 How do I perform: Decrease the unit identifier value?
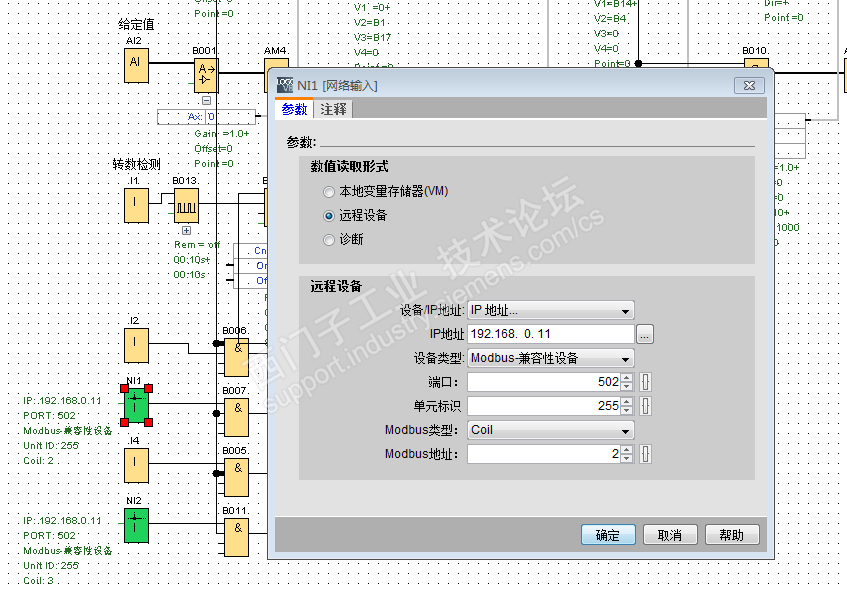tap(626, 410)
